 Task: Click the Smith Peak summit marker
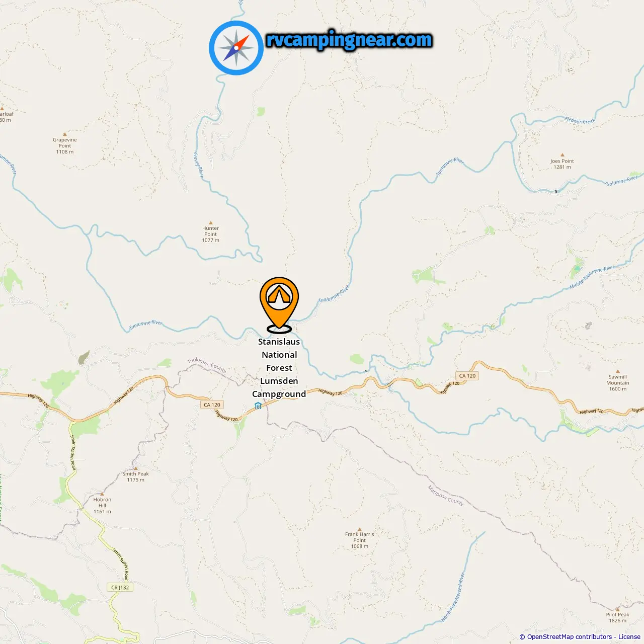coord(135,468)
